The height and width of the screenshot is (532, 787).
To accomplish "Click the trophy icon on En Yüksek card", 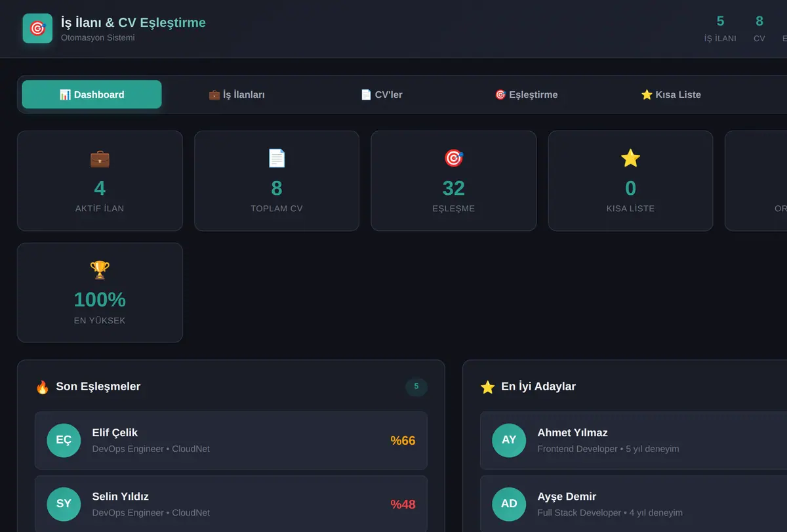I will pyautogui.click(x=100, y=270).
